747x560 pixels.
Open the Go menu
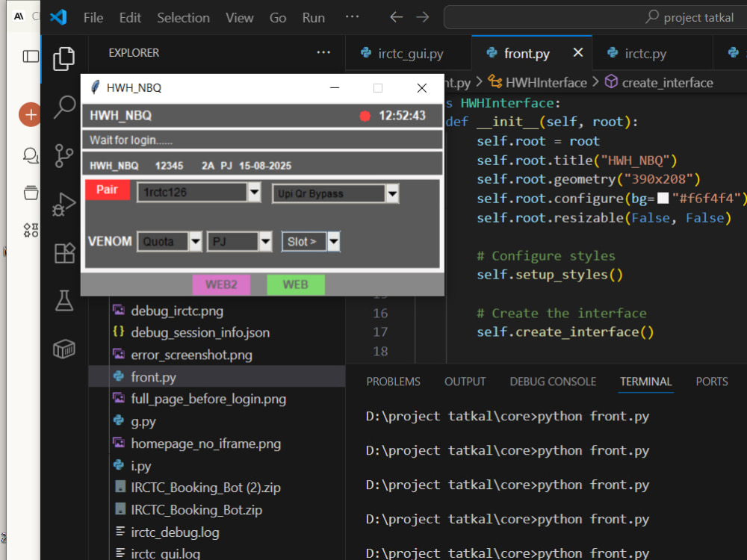(x=278, y=18)
